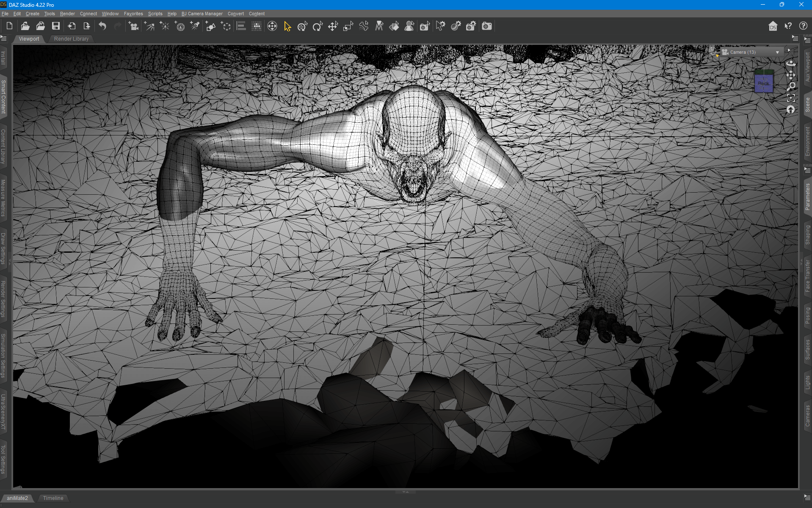Open the BJ Camera Manager menu
Screen dimensions: 812x508
click(202, 14)
